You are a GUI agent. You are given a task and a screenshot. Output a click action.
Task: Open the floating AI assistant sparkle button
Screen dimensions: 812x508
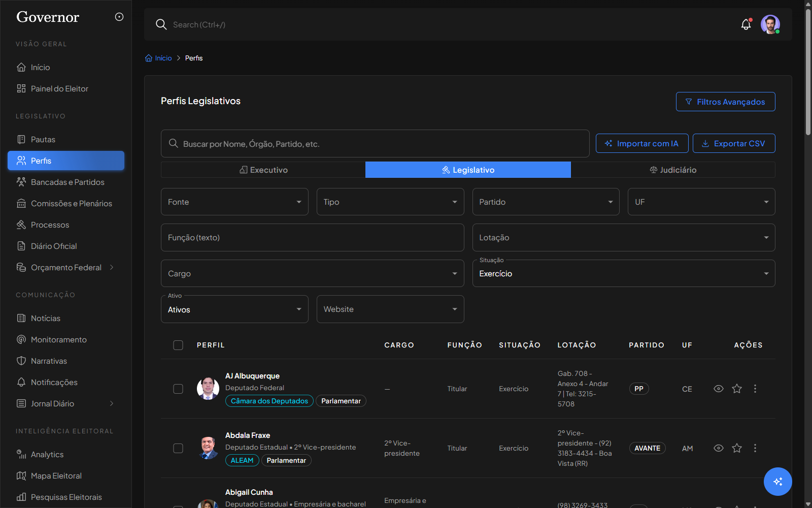(x=777, y=481)
